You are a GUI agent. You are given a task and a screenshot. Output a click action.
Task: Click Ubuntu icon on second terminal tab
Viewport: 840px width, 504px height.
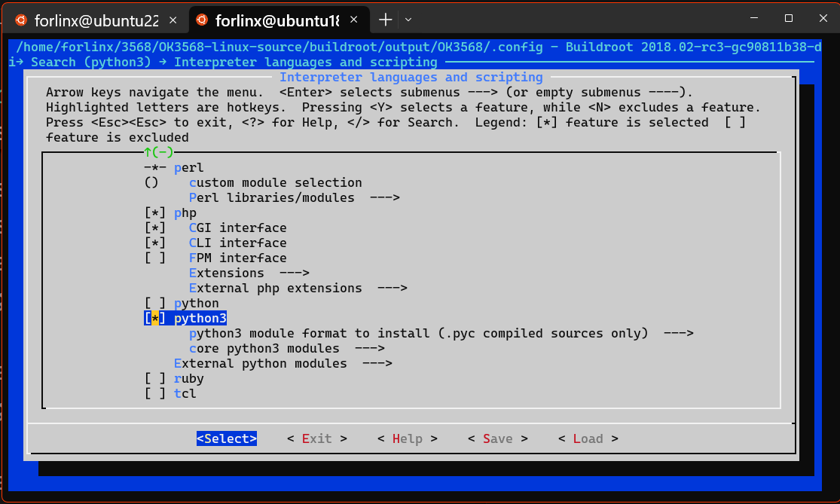pyautogui.click(x=202, y=19)
